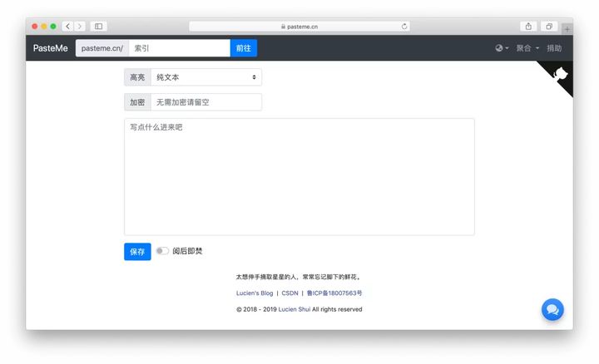This screenshot has height=364, width=599.
Task: Open the blue chat bubble widget
Action: click(x=552, y=309)
